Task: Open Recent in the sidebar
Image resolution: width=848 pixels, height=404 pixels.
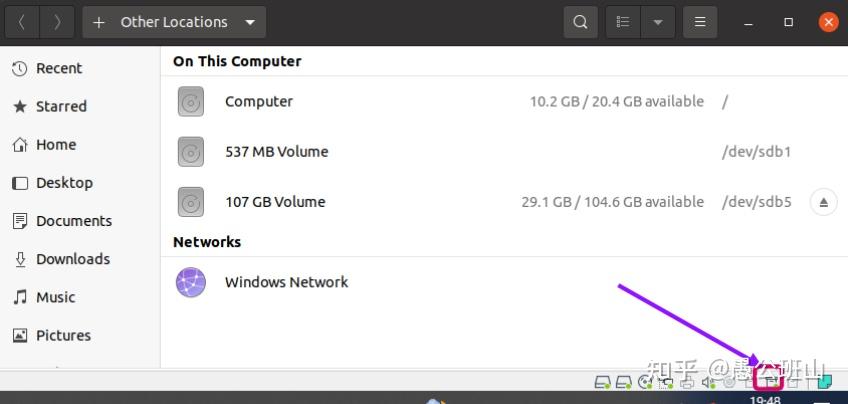Action: point(59,68)
